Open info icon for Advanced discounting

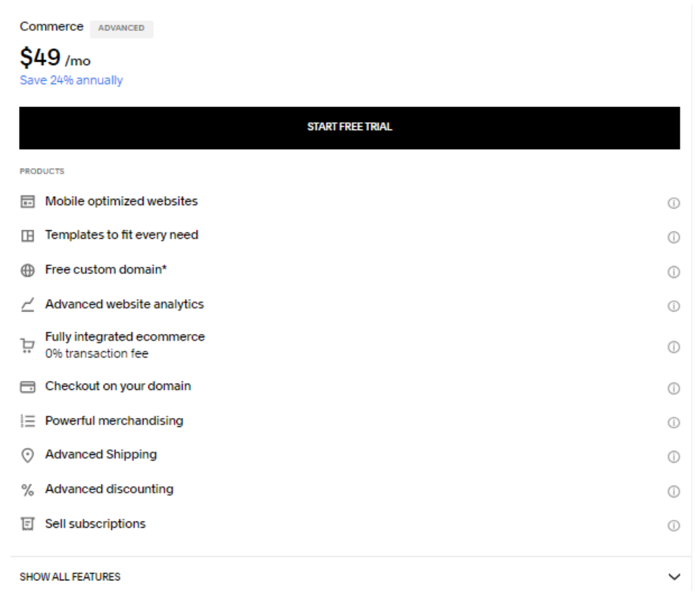tap(673, 491)
